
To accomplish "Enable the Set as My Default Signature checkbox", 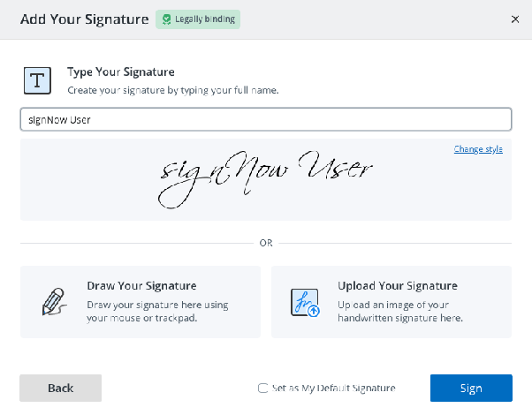I will (262, 388).
